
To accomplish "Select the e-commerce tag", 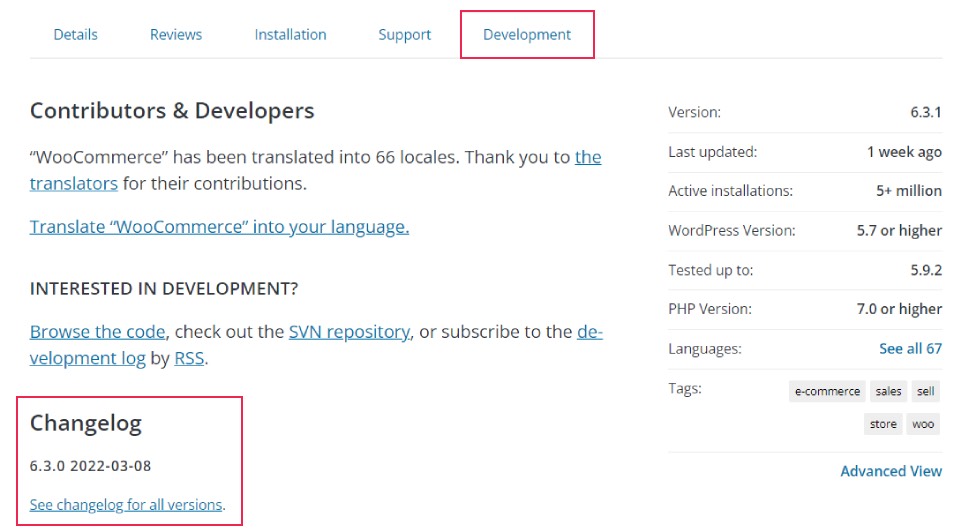I will click(x=827, y=392).
